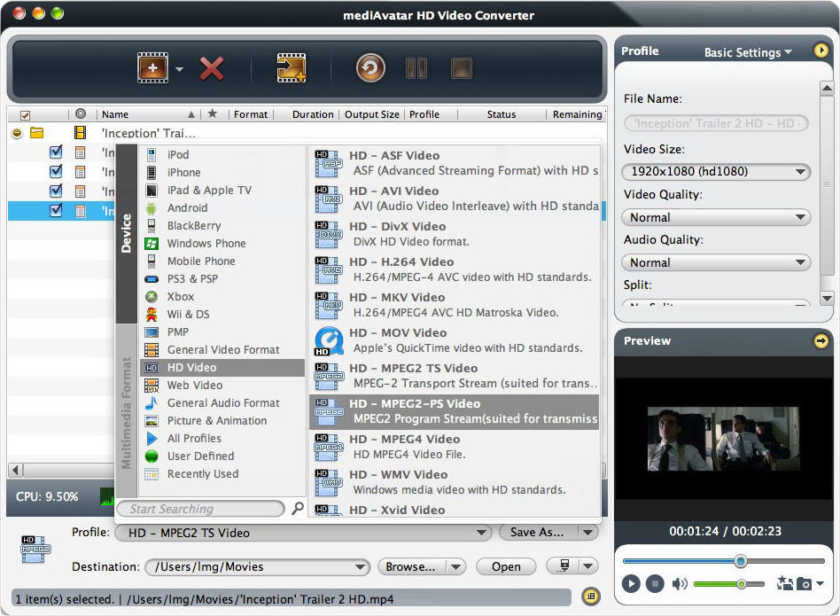Screen dimensions: 840x616
Task: Click the device shutdown icon dropdown arrow beside Open
Action: tap(588, 566)
